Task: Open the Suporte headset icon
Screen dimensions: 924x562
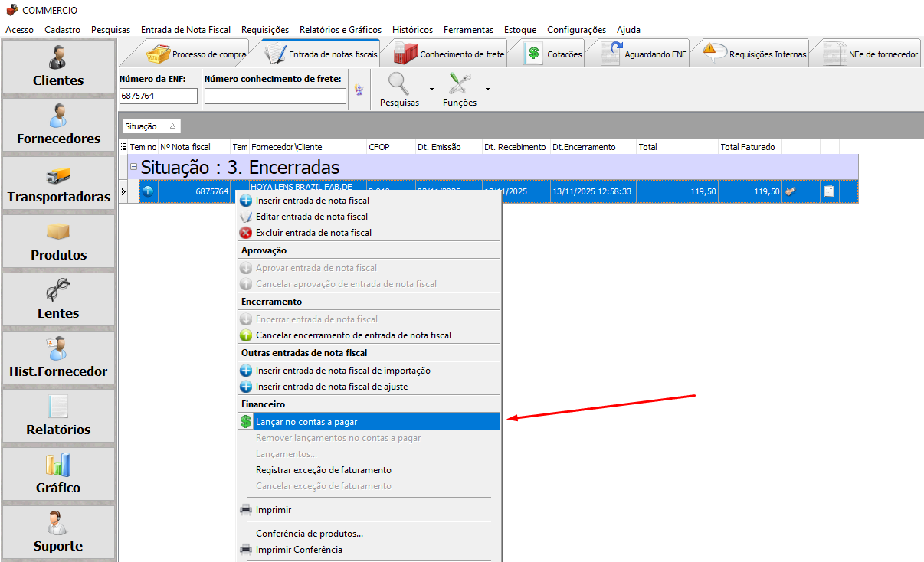Action: 58,523
